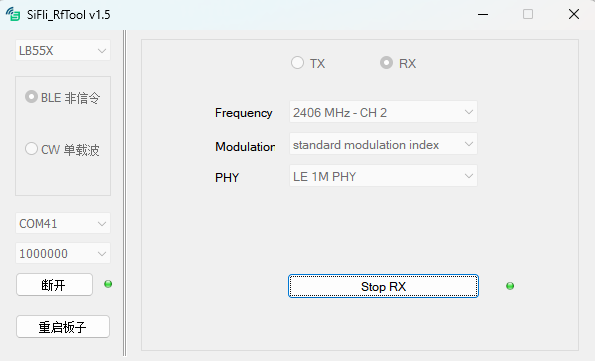The height and width of the screenshot is (361, 595).
Task: Maximize the SiFli_RfTool window
Action: click(x=528, y=14)
